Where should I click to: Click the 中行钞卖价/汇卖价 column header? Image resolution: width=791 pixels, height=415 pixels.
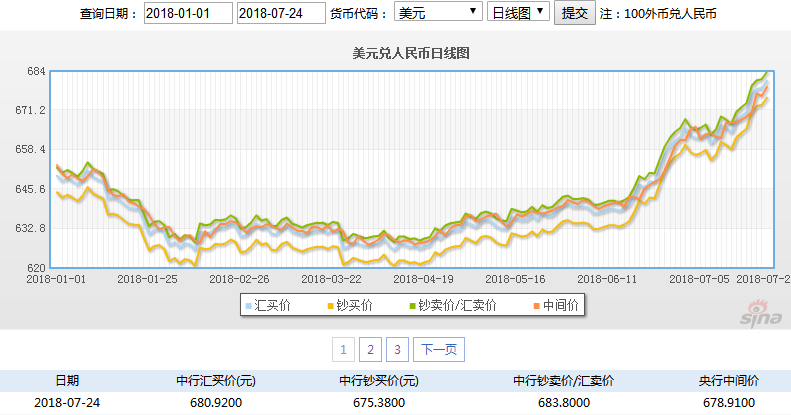[x=563, y=381]
